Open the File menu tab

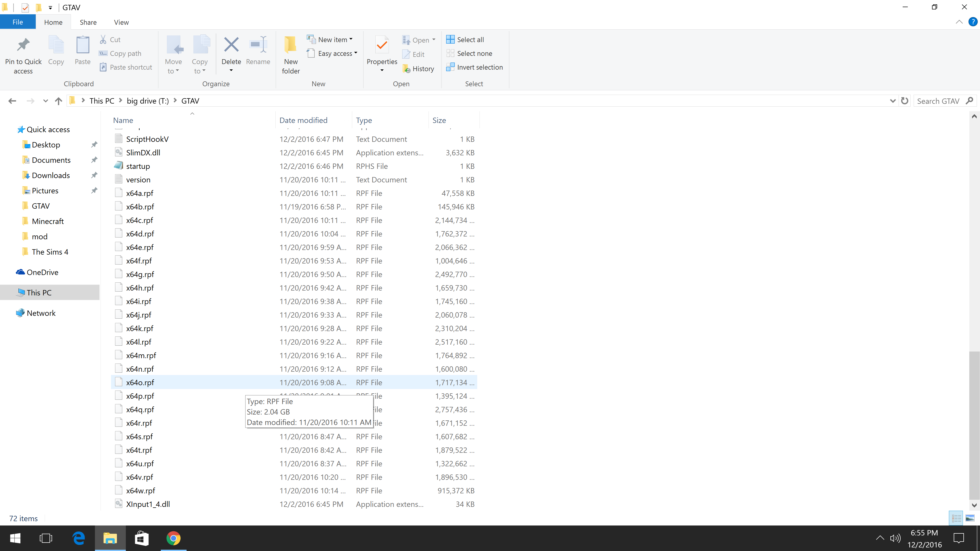18,22
